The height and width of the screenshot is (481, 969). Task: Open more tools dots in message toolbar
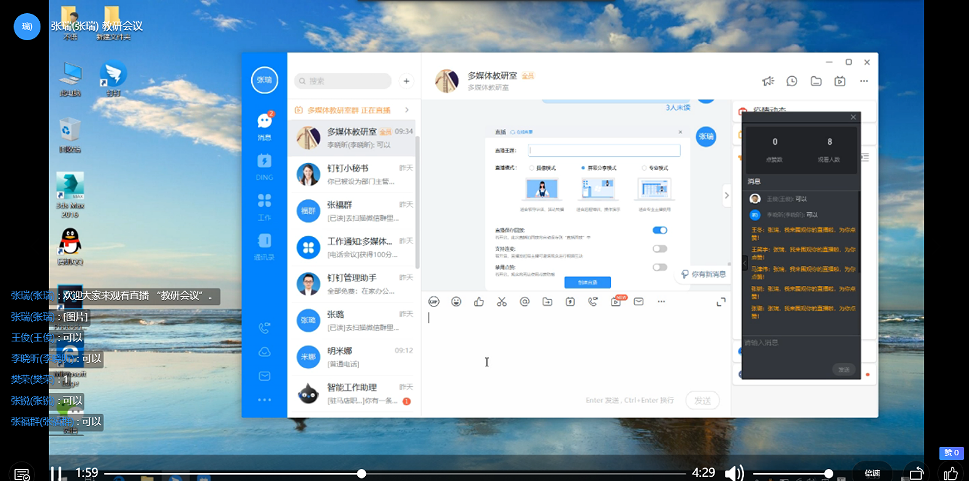pos(661,302)
